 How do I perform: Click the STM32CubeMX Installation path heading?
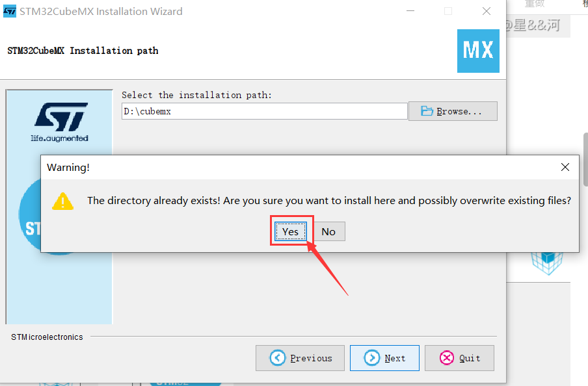click(83, 51)
